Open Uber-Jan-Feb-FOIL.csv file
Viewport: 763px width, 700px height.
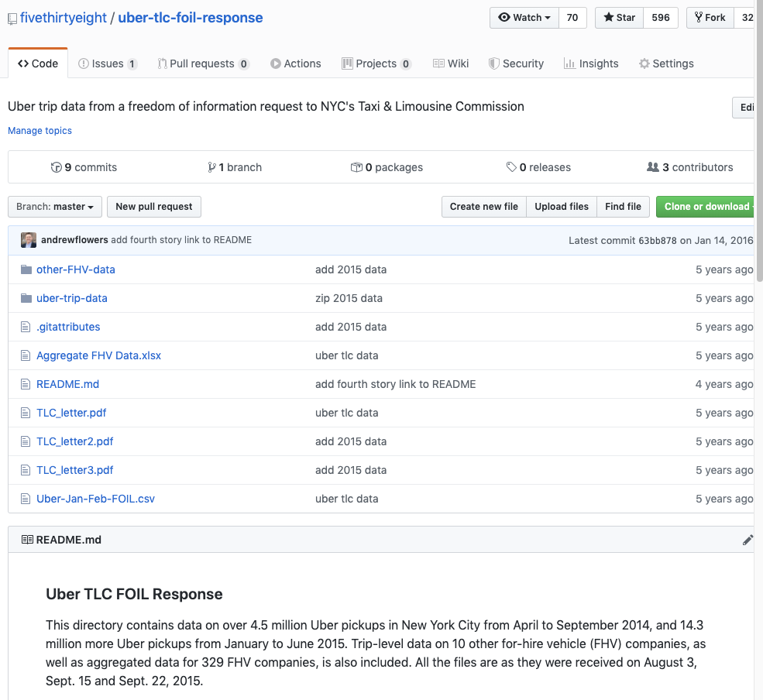coord(96,499)
